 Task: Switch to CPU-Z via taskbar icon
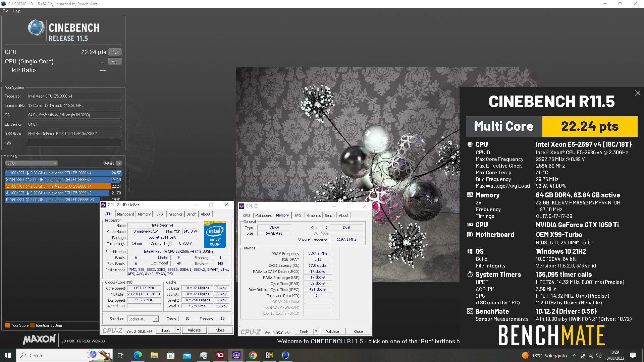pos(236,355)
